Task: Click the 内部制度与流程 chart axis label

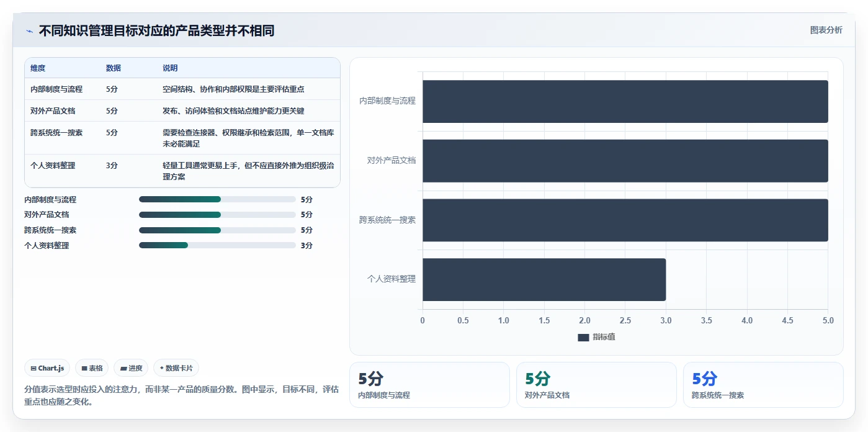Action: (x=387, y=101)
